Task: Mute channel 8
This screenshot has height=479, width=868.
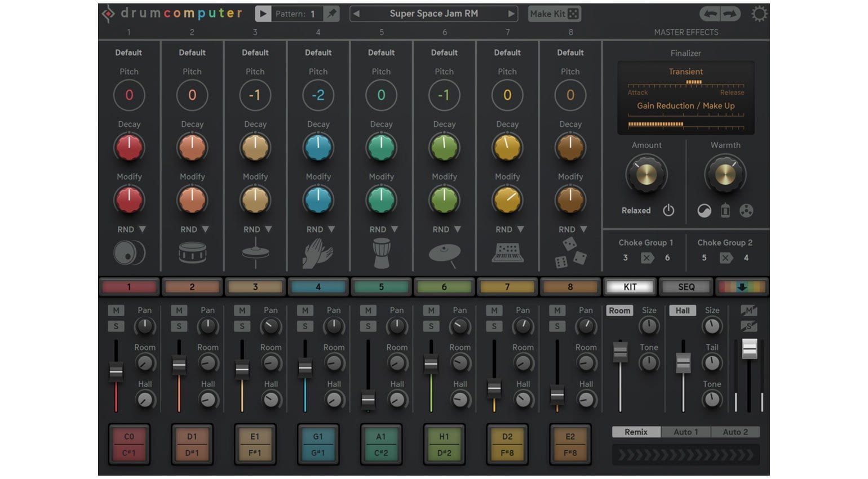Action: click(x=557, y=311)
